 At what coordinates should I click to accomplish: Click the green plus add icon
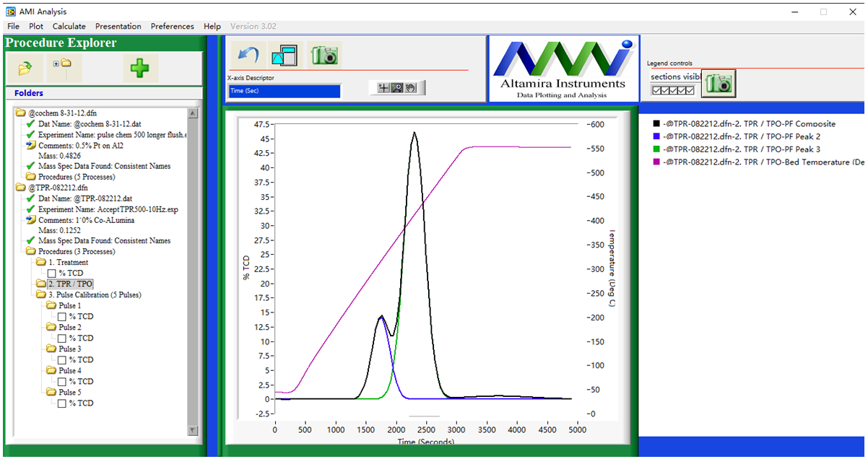pos(139,69)
